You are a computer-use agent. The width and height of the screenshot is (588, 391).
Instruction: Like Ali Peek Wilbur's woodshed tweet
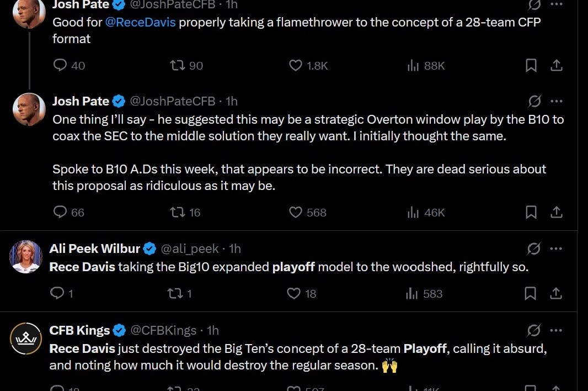pyautogui.click(x=295, y=294)
